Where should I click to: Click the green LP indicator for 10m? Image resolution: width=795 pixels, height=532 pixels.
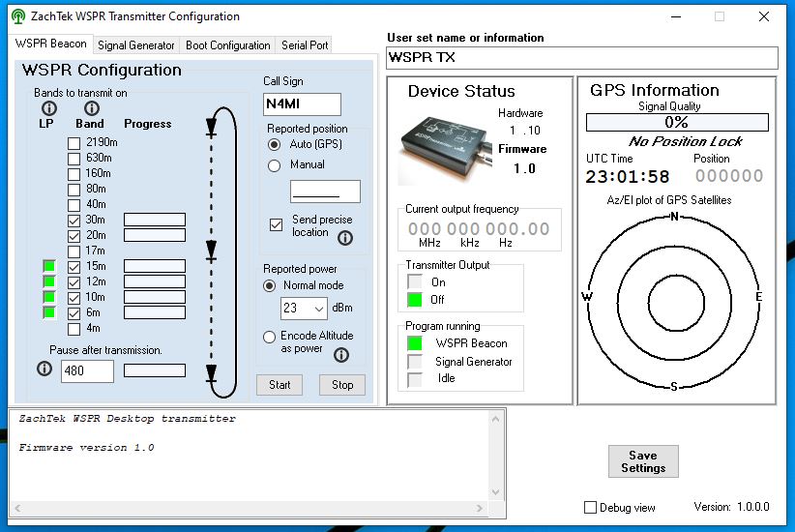(x=49, y=297)
